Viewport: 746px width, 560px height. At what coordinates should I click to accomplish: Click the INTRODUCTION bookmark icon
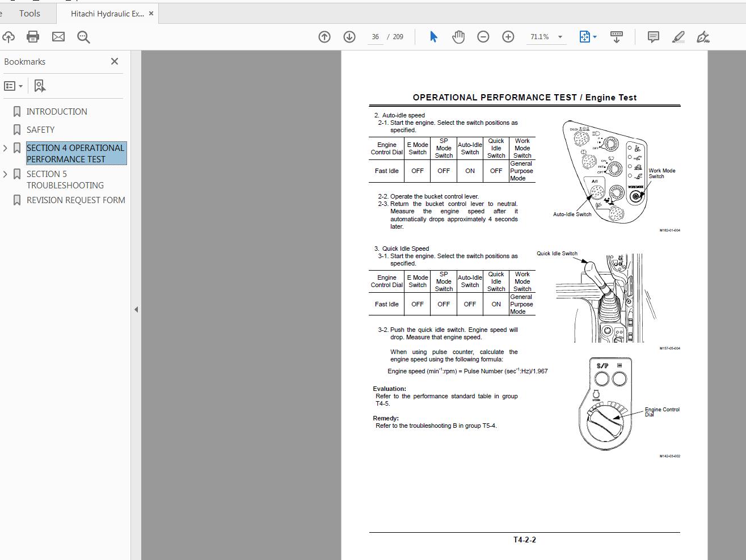[x=17, y=112]
